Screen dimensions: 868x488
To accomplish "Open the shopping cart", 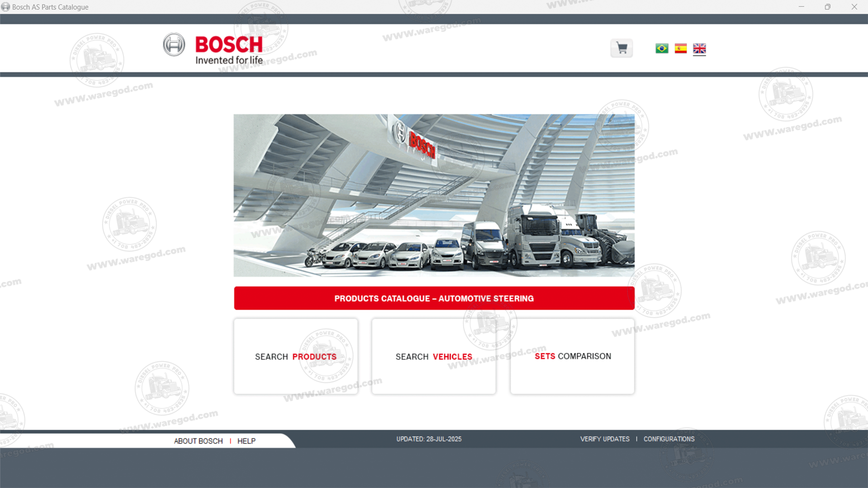I will click(622, 48).
